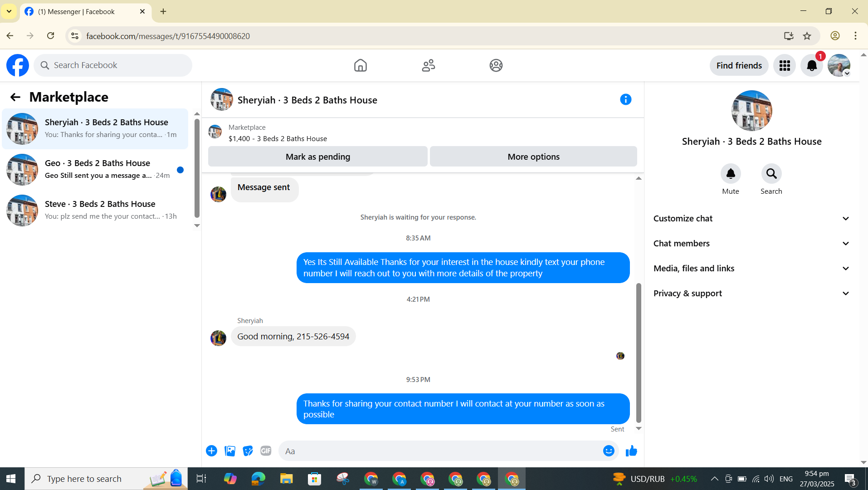868x490 pixels.
Task: Open Marketplace listing $1,400 link
Action: [278, 138]
